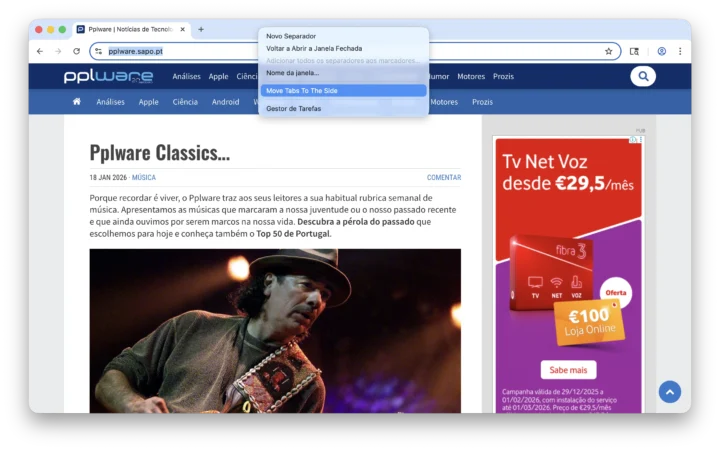Click the ppleware.sapo.pt address bar field

click(x=350, y=51)
